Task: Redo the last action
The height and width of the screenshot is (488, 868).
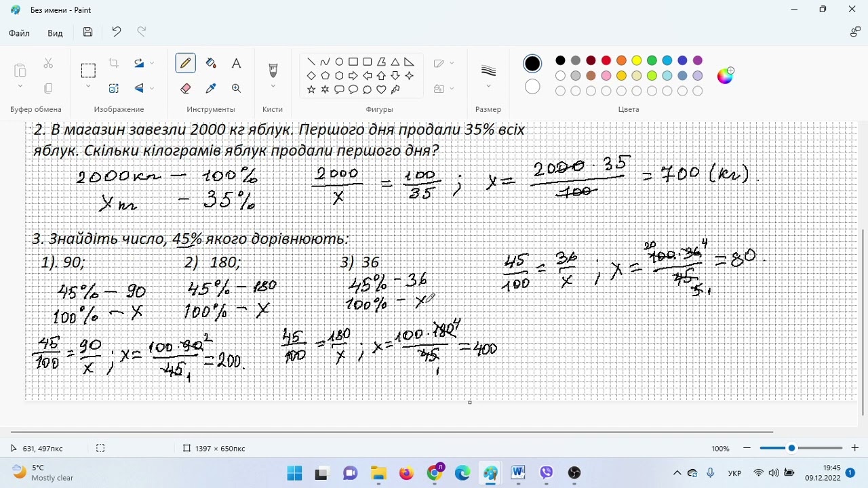Action: (x=142, y=32)
